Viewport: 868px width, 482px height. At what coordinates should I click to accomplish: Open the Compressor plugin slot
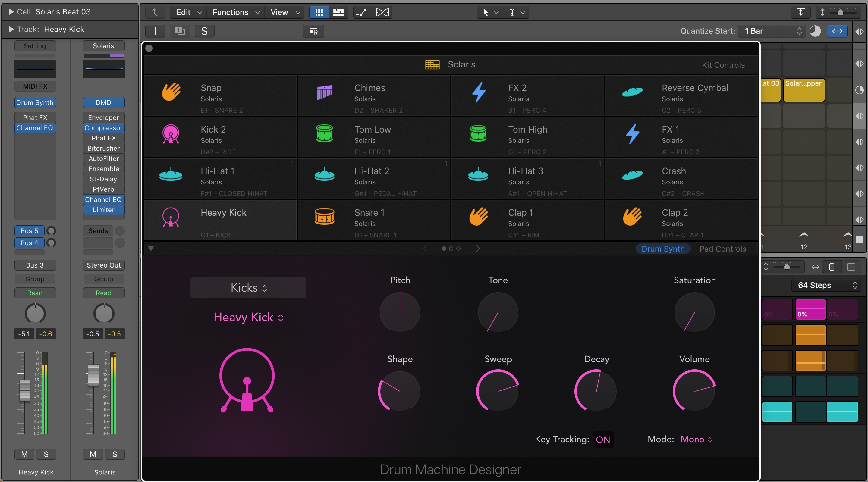pos(103,128)
